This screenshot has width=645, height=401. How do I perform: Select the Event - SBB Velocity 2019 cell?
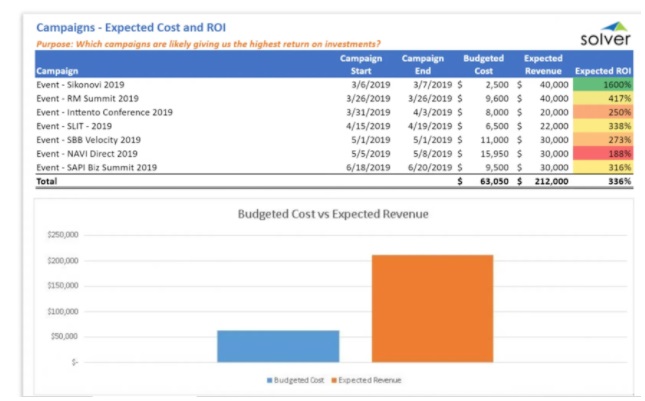(88, 140)
